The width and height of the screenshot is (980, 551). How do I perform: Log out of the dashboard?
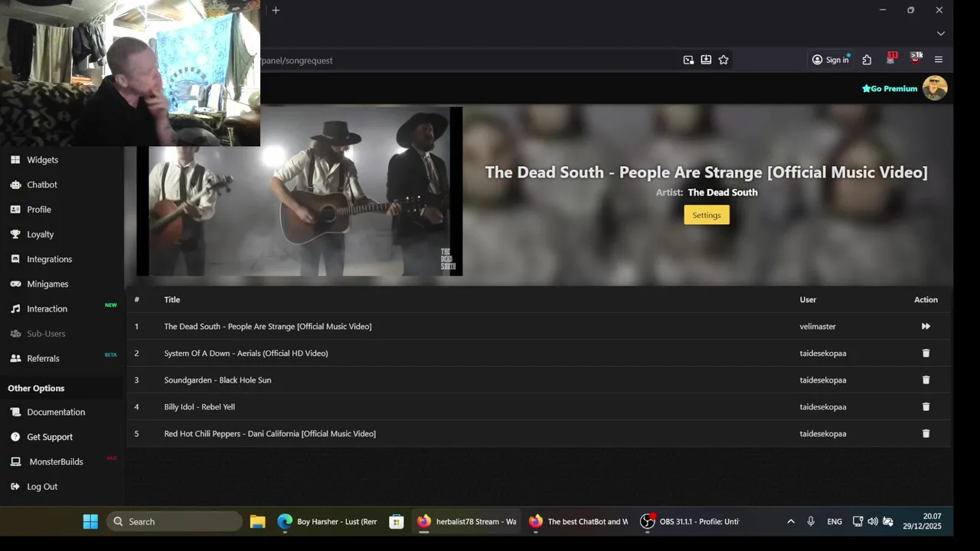click(x=42, y=487)
